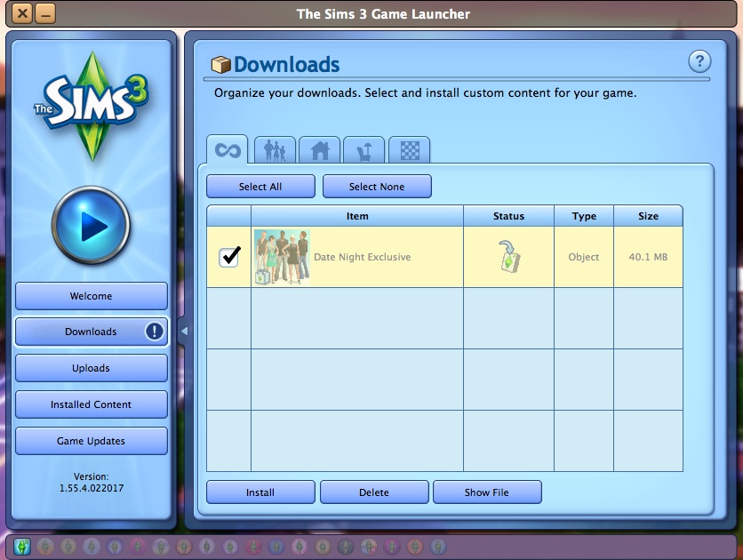
Task: Click the big blue Play button
Action: (91, 228)
